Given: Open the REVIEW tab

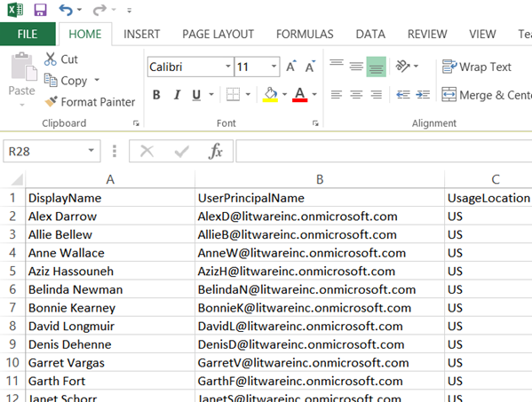Looking at the screenshot, I should pos(427,34).
